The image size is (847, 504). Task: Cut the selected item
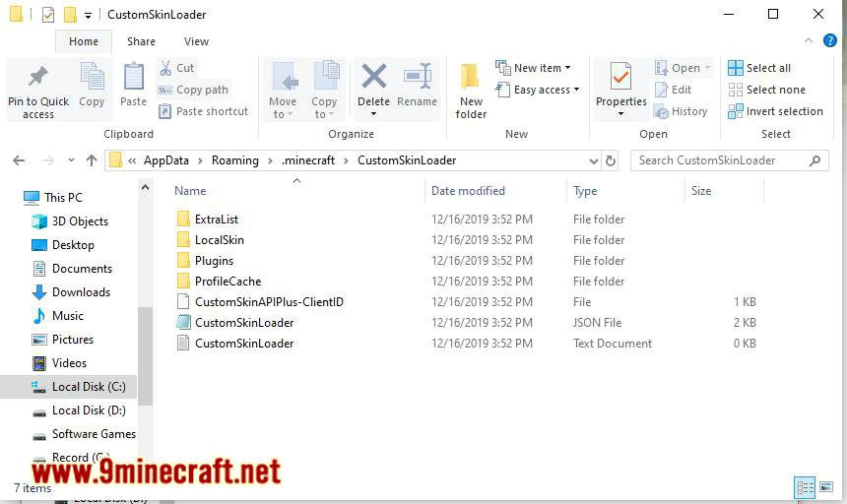176,68
